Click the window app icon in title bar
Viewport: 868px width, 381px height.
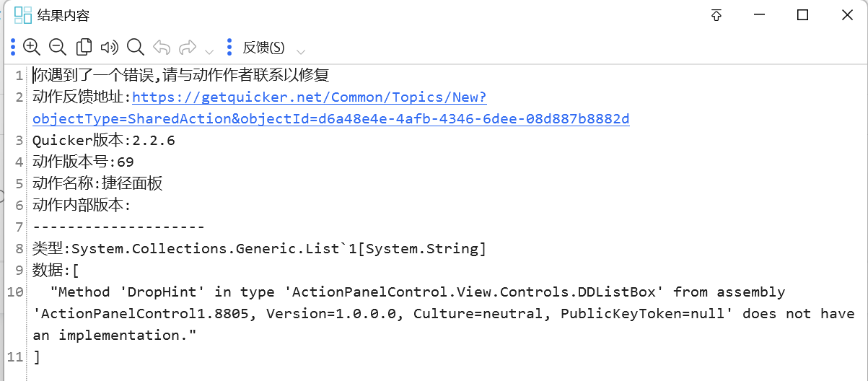click(23, 15)
